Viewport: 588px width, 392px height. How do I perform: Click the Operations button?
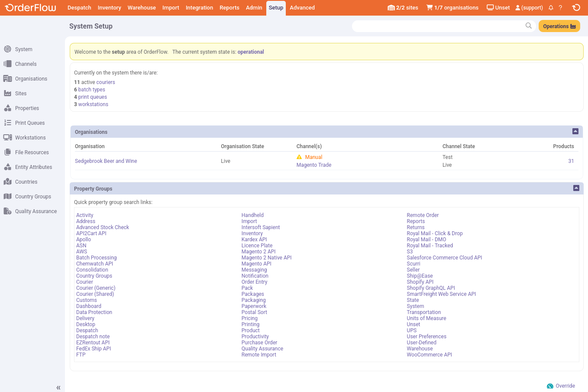click(559, 26)
